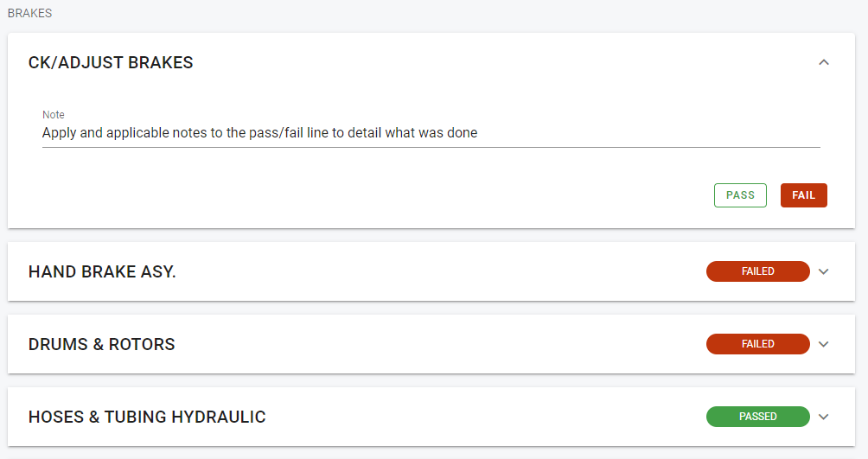Click the FAILED badge on DRUMS & ROTORS
Viewport: 868px width, 459px height.
(757, 344)
